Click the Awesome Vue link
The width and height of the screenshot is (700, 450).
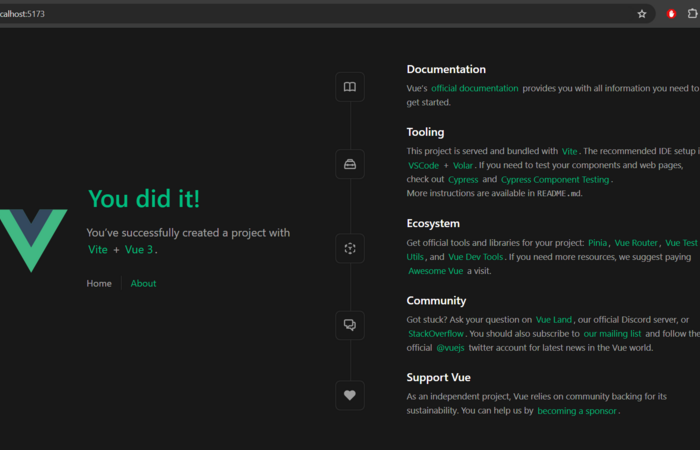437,271
